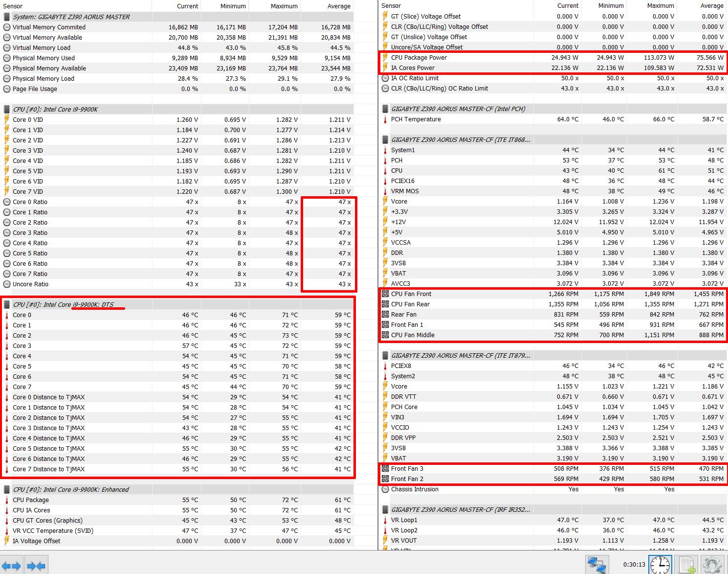Click the left pane's Average column header
Screen dimensions: 728x574
(339, 6)
